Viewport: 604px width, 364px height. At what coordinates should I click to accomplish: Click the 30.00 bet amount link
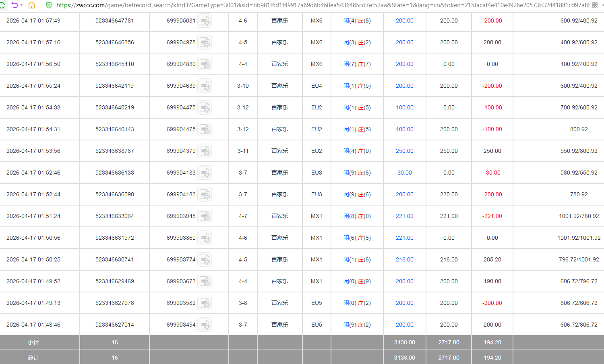[404, 173]
